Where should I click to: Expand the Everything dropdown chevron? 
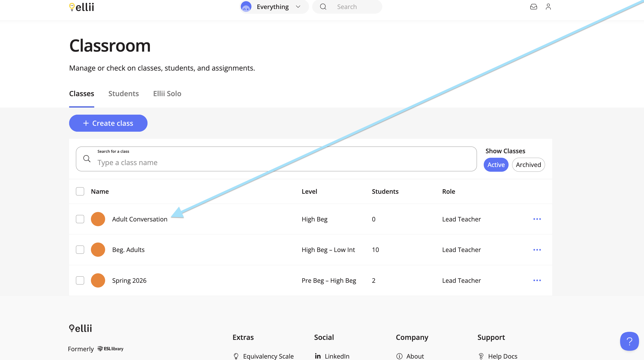tap(298, 7)
